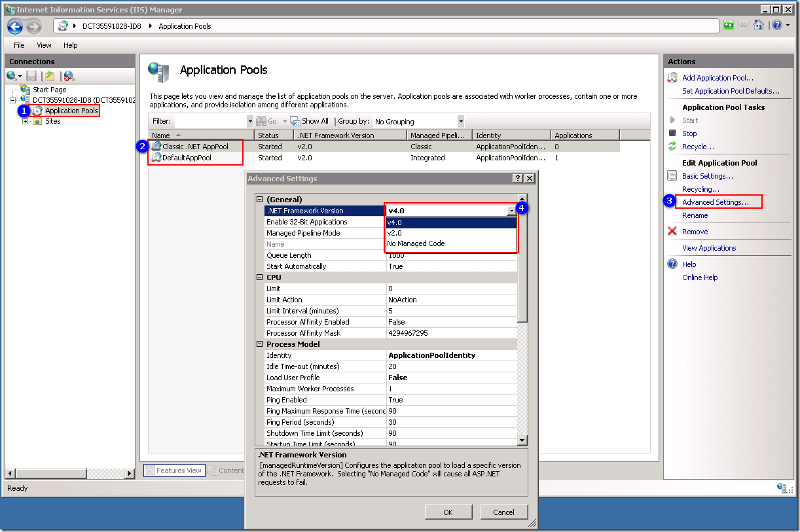Go to the Home page icon

(758, 26)
